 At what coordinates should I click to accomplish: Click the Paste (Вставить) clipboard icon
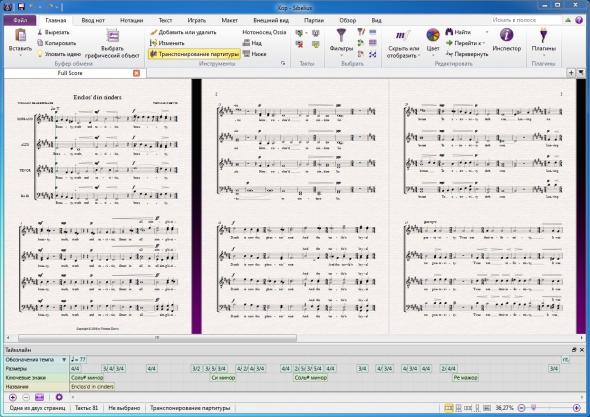pos(20,35)
